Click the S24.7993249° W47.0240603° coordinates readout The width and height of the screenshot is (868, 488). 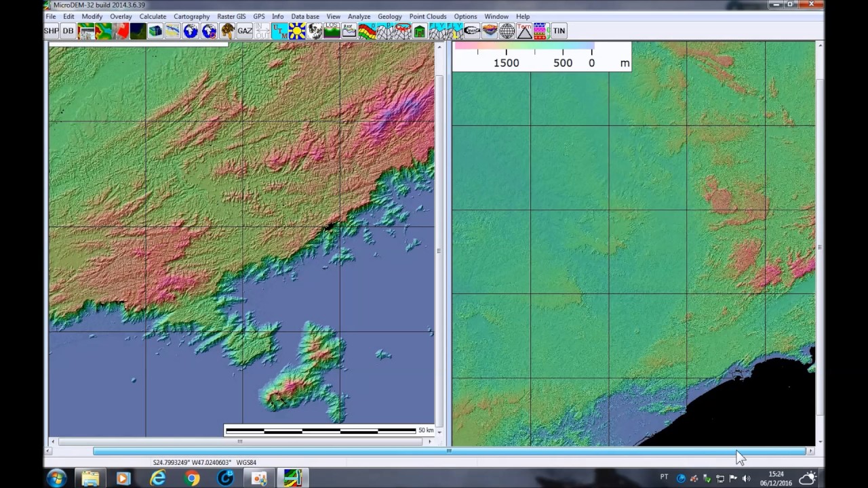pos(192,462)
